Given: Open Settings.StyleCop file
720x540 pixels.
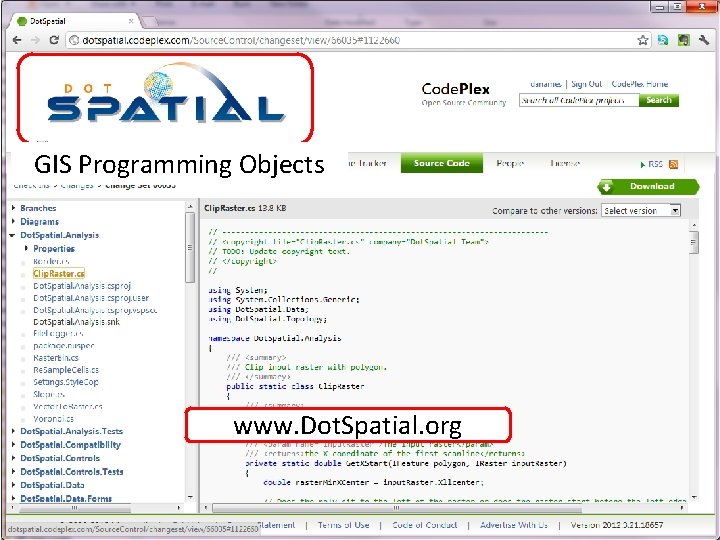Looking at the screenshot, I should pyautogui.click(x=66, y=382).
